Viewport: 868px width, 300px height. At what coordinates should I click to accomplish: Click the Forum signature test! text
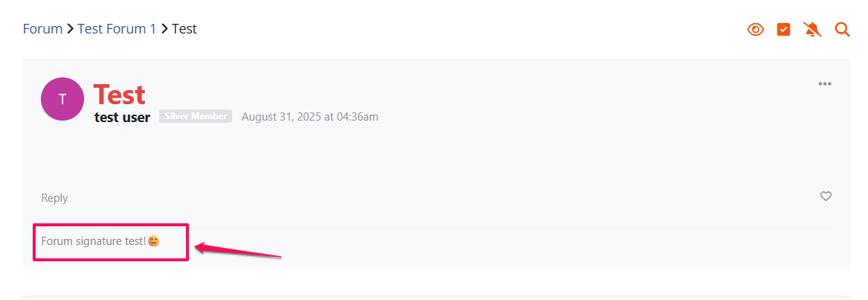pyautogui.click(x=94, y=241)
